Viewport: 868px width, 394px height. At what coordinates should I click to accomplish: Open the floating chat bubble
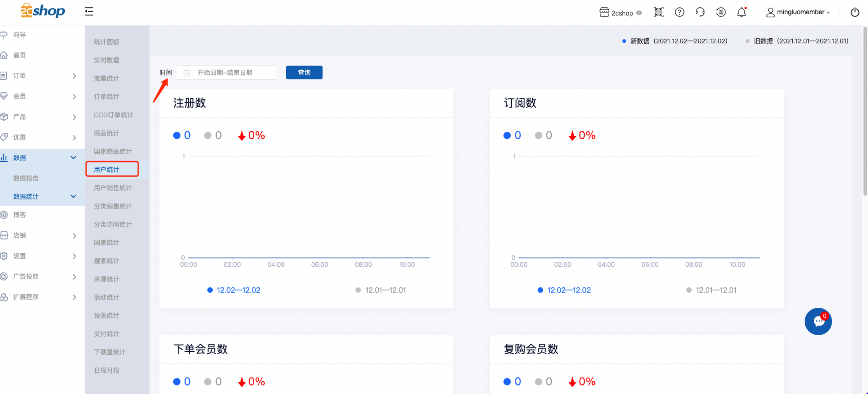point(818,321)
